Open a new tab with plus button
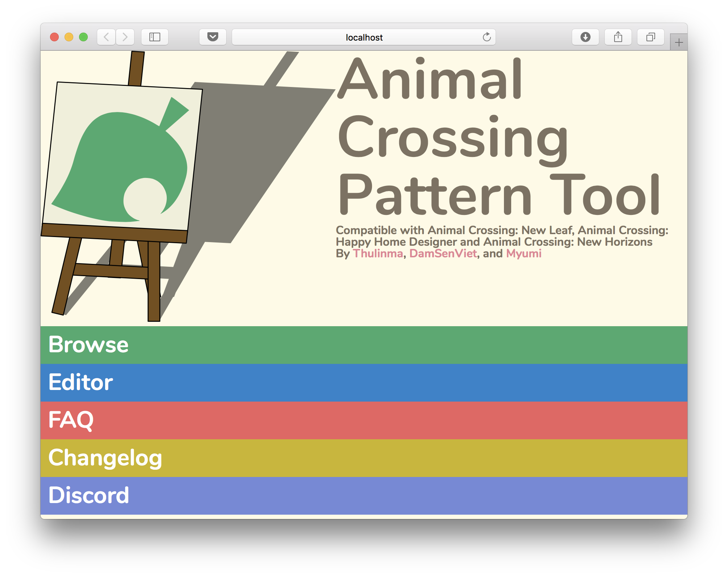The image size is (728, 577). pos(679,42)
